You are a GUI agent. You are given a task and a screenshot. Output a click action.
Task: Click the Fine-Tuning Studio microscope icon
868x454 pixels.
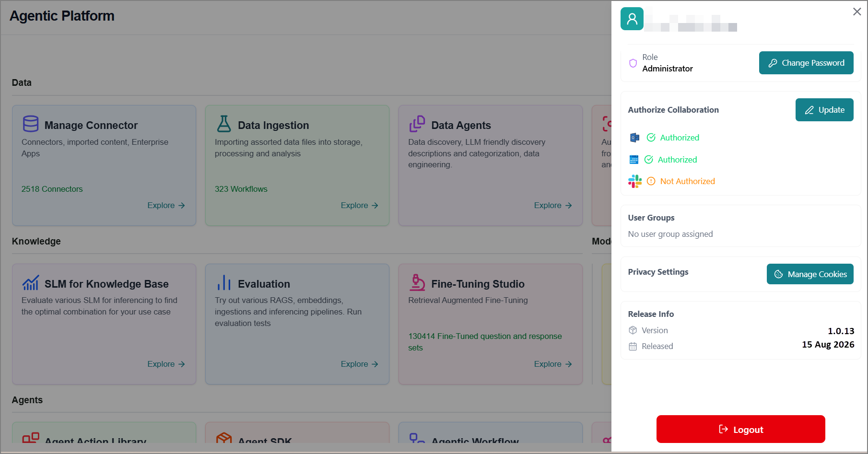click(417, 282)
